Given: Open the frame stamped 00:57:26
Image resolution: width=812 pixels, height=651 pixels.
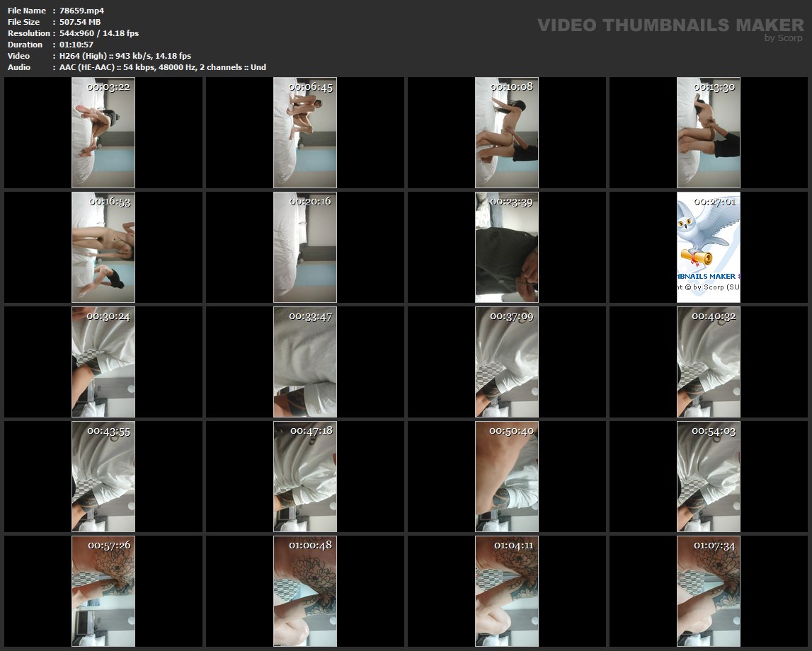Looking at the screenshot, I should [103, 591].
